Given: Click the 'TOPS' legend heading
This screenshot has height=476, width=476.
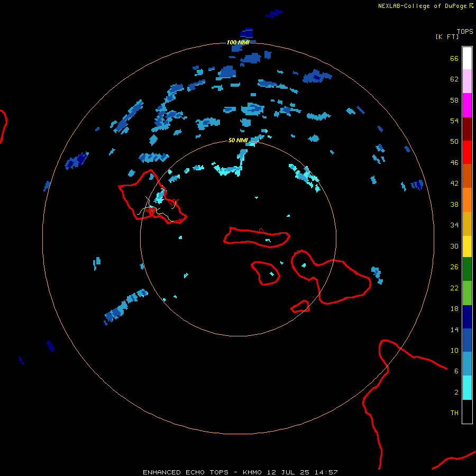Looking at the screenshot, I should tap(465, 31).
